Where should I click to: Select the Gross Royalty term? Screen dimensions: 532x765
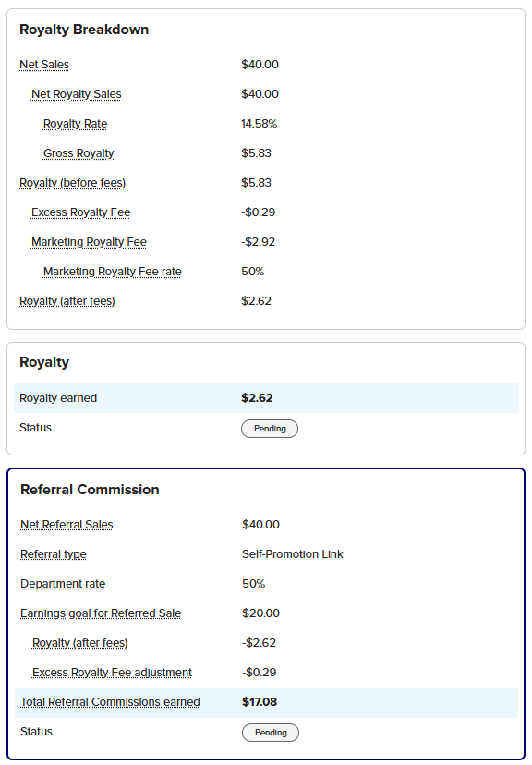79,153
